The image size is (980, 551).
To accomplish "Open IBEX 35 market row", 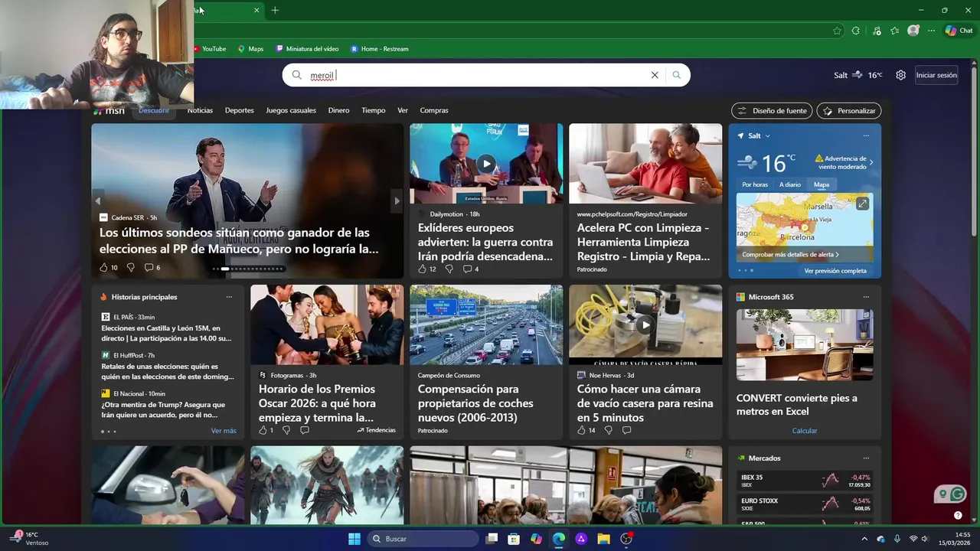I will 805,481.
